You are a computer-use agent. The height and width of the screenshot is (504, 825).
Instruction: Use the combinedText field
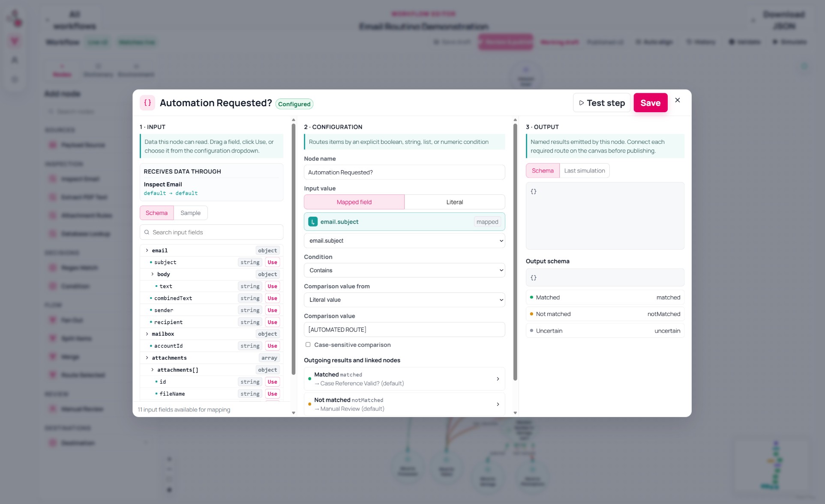click(272, 298)
